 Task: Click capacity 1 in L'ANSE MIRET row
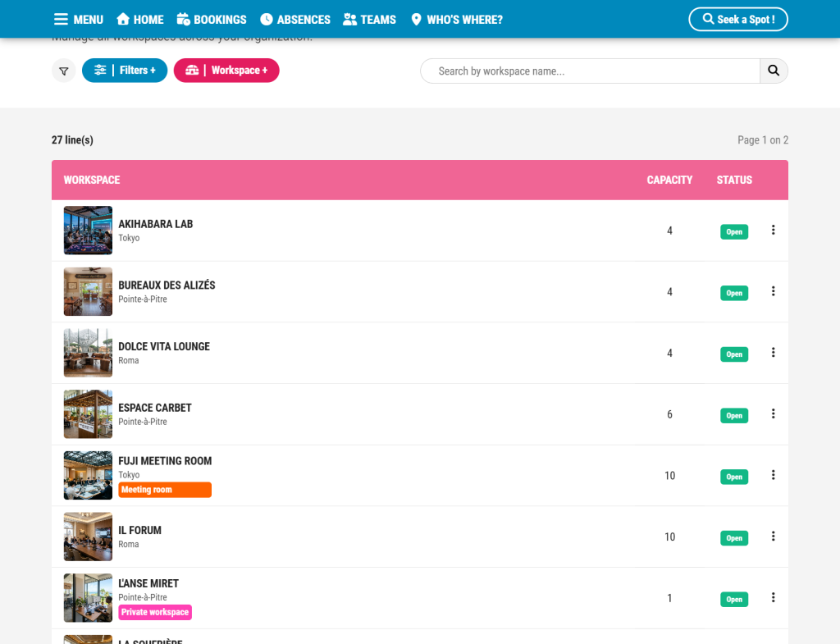point(669,598)
